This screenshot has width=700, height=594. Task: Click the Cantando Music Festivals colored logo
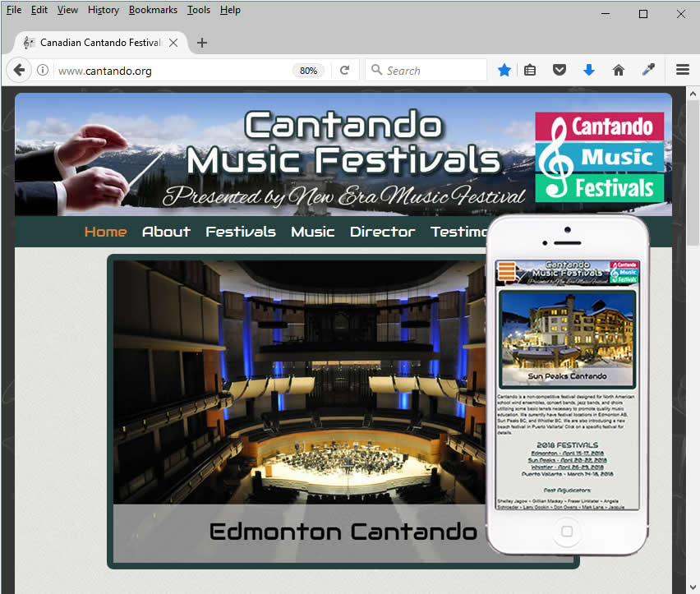click(600, 157)
